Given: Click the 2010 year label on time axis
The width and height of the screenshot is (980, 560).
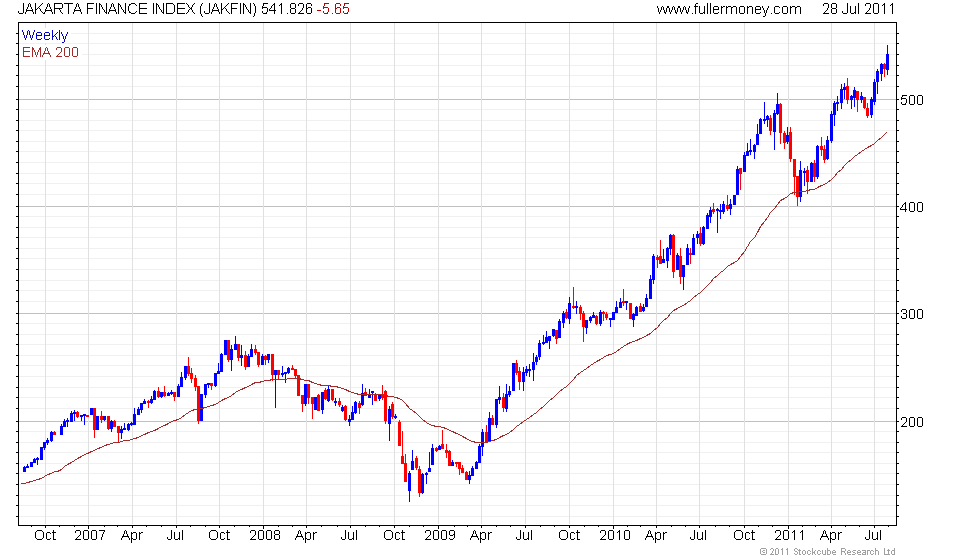Looking at the screenshot, I should [614, 536].
